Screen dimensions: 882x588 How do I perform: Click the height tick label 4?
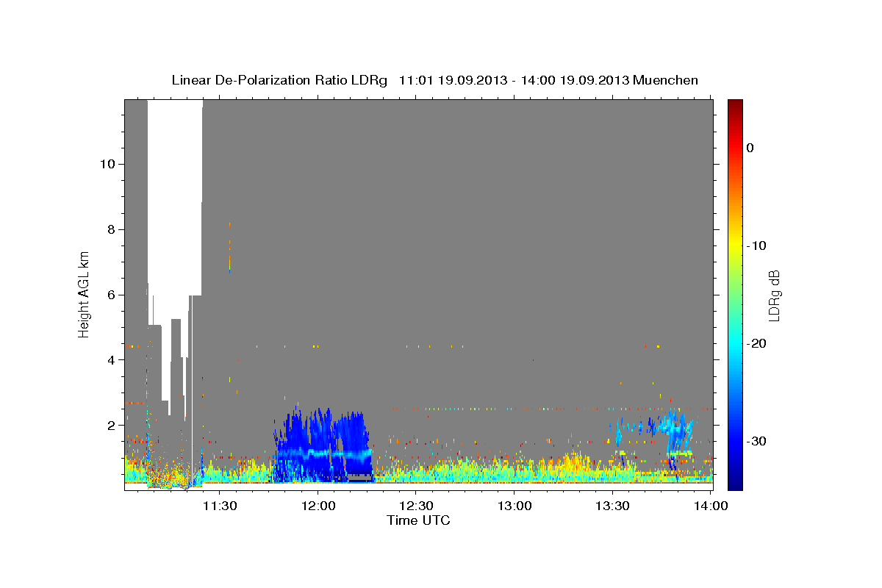tap(110, 360)
